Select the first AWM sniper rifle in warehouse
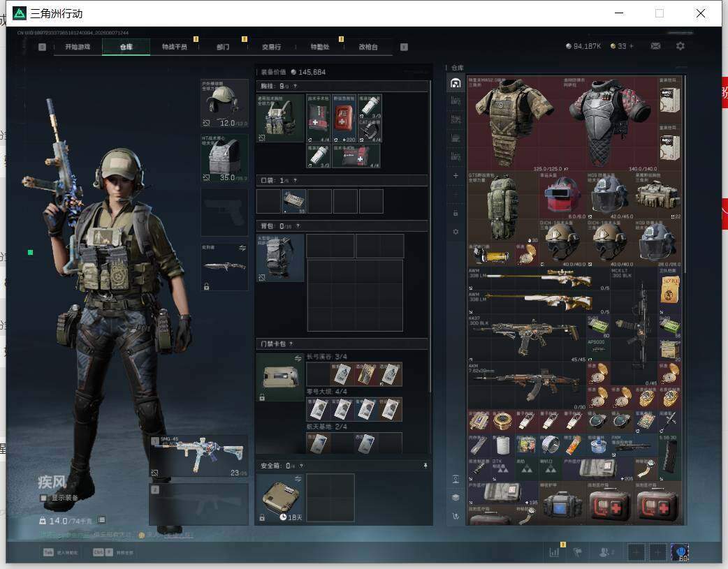Viewport: 728px width, 569px height. 539,279
